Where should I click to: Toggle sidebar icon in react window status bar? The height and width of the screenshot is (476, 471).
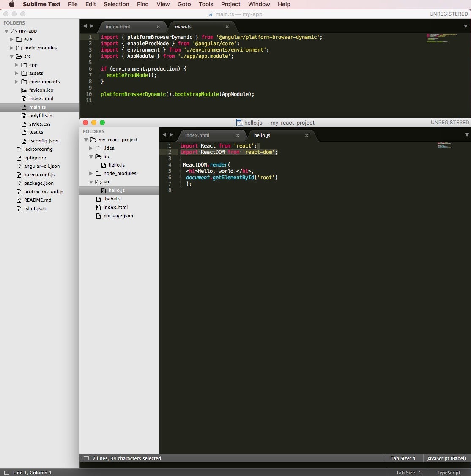(x=86, y=458)
